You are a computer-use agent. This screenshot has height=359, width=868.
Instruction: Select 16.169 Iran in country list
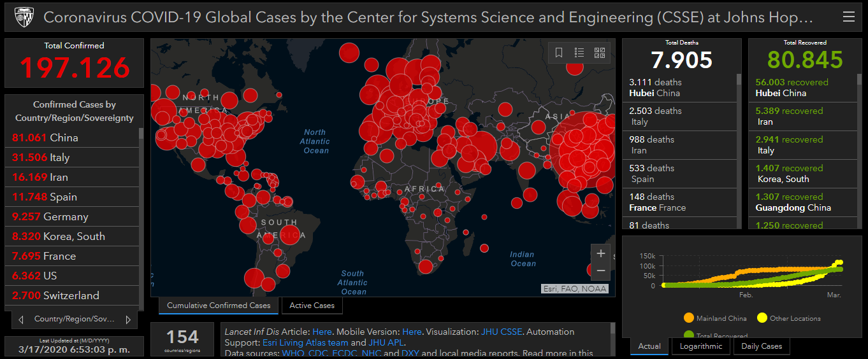(x=72, y=177)
